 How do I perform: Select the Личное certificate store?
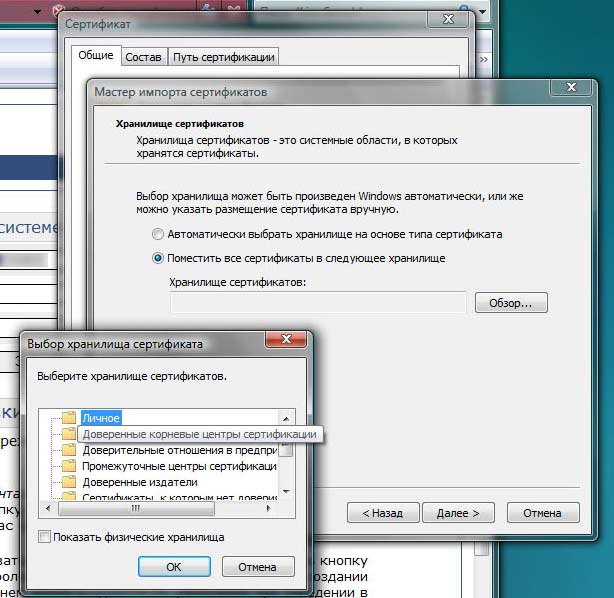click(101, 418)
